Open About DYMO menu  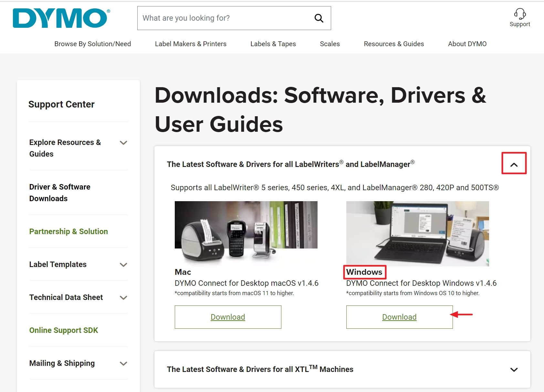[x=467, y=44]
